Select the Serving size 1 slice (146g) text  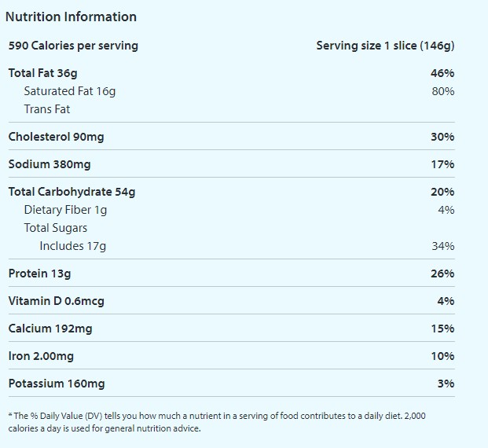[385, 46]
